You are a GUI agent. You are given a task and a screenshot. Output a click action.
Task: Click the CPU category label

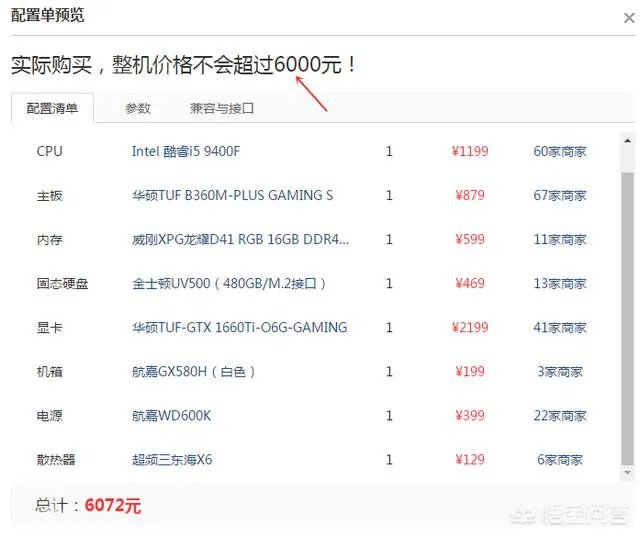tap(50, 151)
